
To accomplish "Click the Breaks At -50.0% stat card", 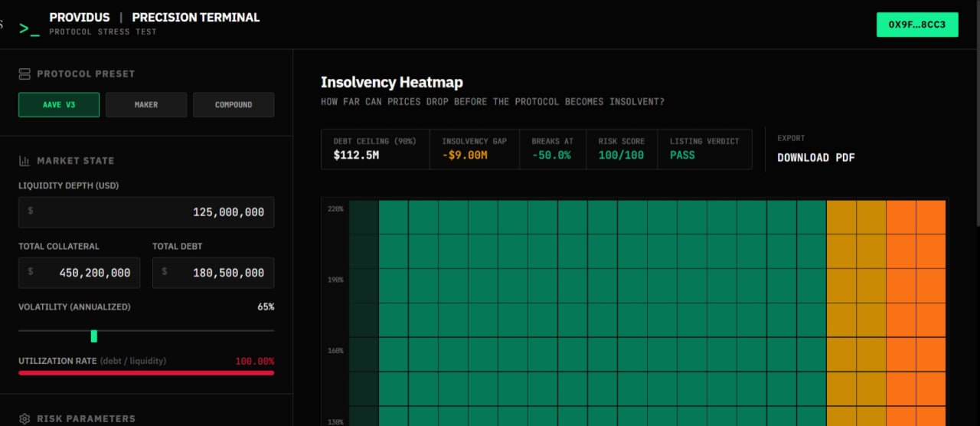I will 554,149.
